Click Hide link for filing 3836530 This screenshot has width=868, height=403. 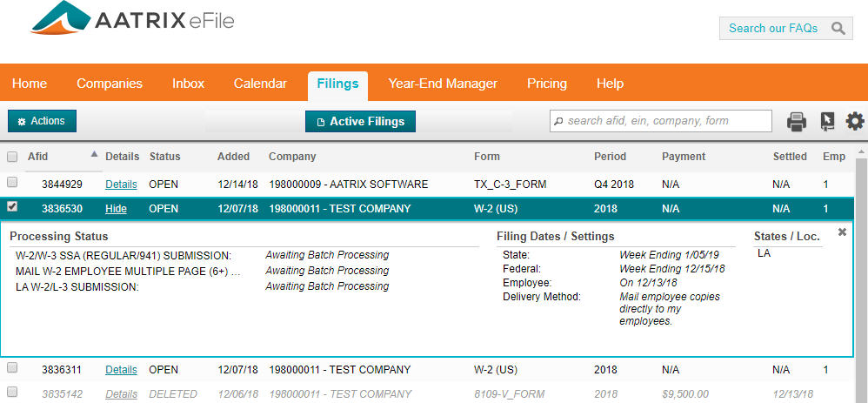[115, 209]
